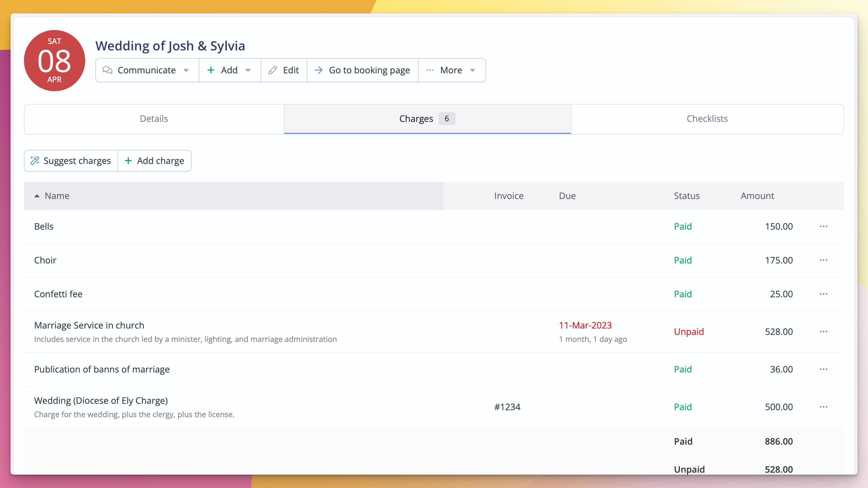Click invoice number #1234
The image size is (868, 488).
click(x=507, y=407)
